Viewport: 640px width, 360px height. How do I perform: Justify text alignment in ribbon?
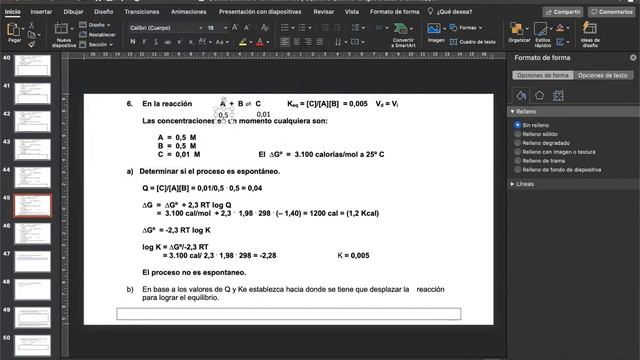coord(320,42)
